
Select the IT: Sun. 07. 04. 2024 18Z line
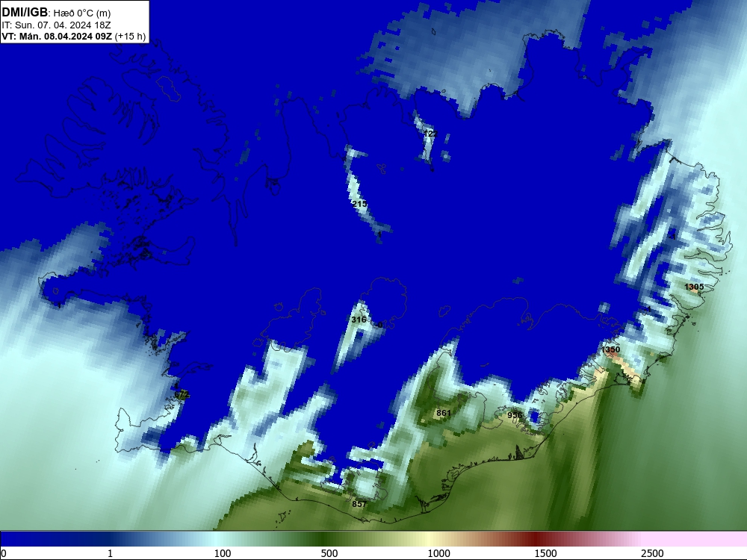tap(56, 25)
